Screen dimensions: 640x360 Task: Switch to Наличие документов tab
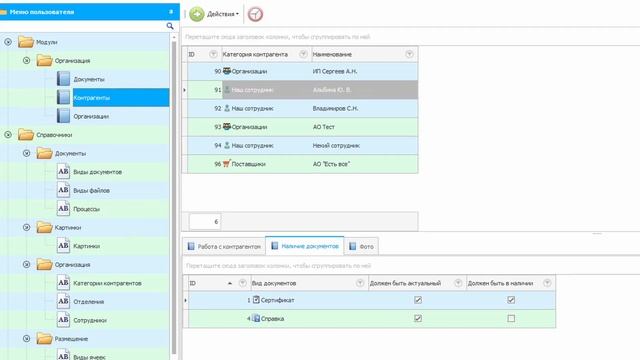(x=305, y=246)
